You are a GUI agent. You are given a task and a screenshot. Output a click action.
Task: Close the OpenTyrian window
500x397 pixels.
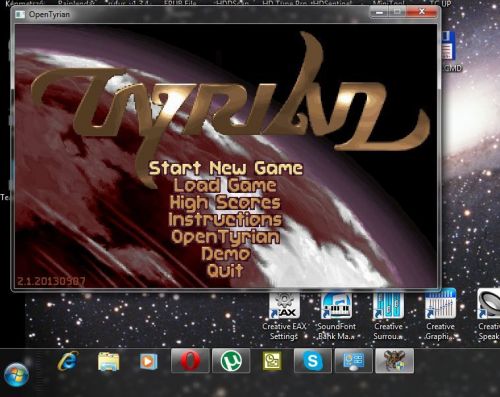coord(422,12)
